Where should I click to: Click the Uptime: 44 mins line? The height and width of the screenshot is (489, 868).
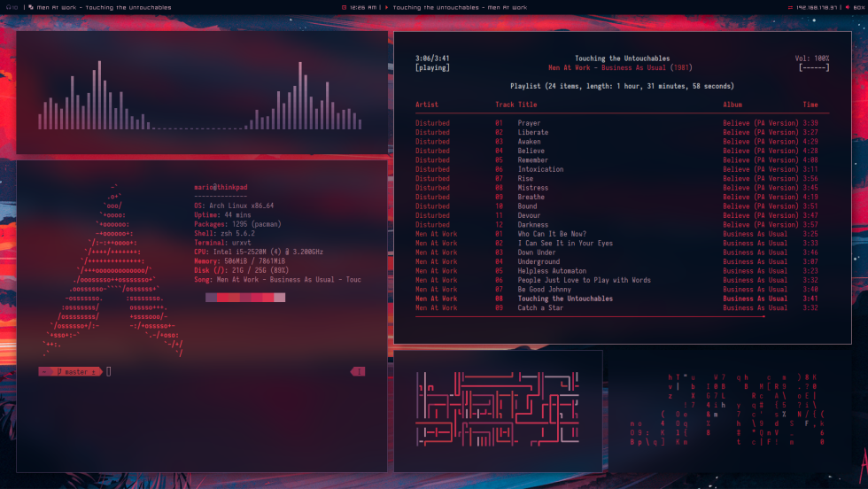tap(222, 215)
